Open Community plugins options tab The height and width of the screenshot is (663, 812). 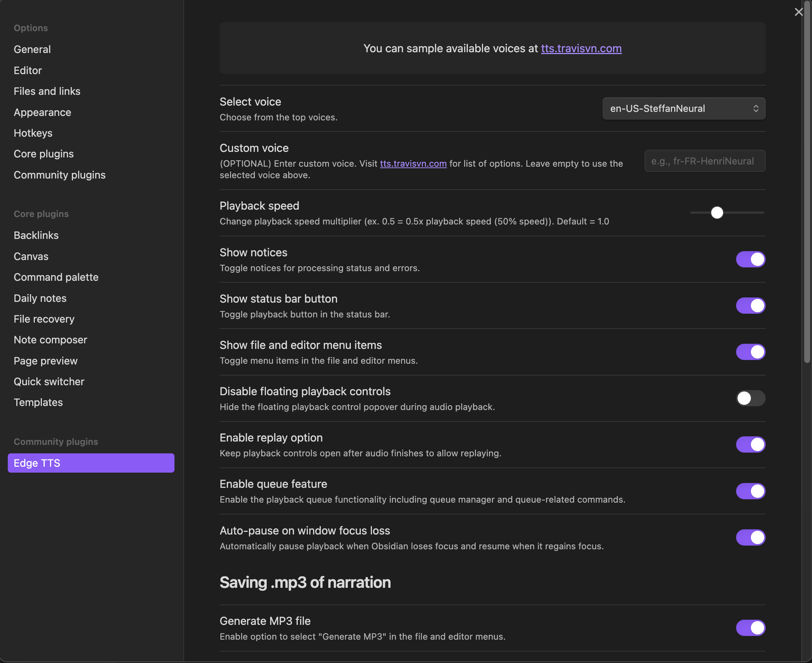point(60,175)
